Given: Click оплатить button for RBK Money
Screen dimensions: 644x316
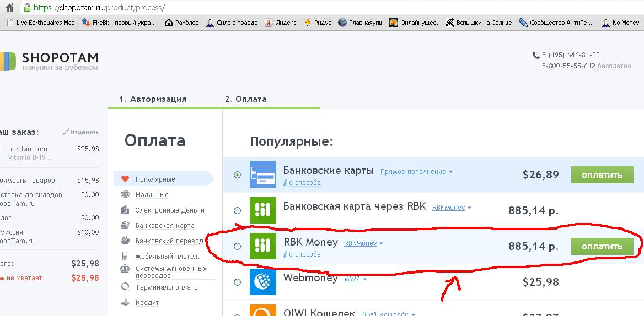Looking at the screenshot, I should (x=602, y=246).
